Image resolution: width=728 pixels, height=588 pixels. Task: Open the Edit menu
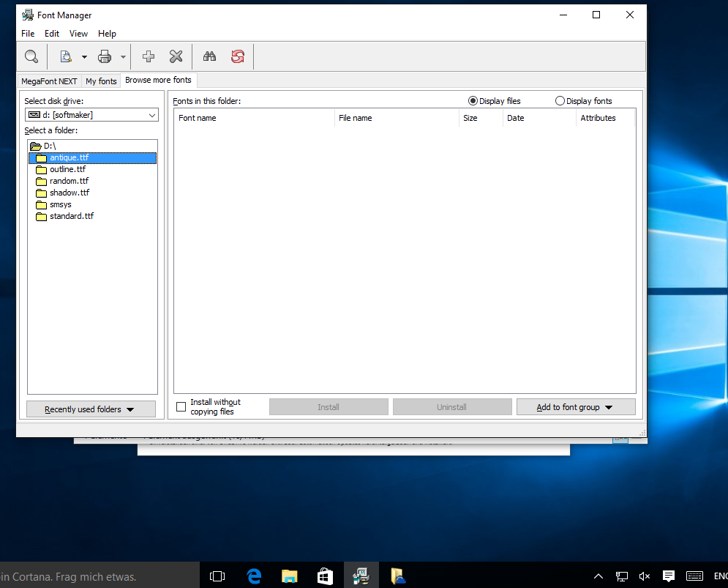coord(51,34)
